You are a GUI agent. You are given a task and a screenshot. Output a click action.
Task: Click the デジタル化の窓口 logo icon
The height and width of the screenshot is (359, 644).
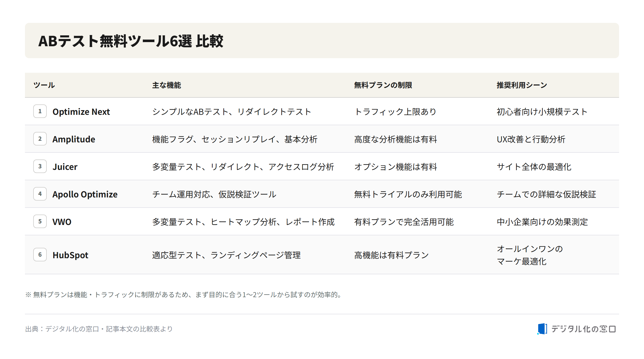tap(542, 329)
